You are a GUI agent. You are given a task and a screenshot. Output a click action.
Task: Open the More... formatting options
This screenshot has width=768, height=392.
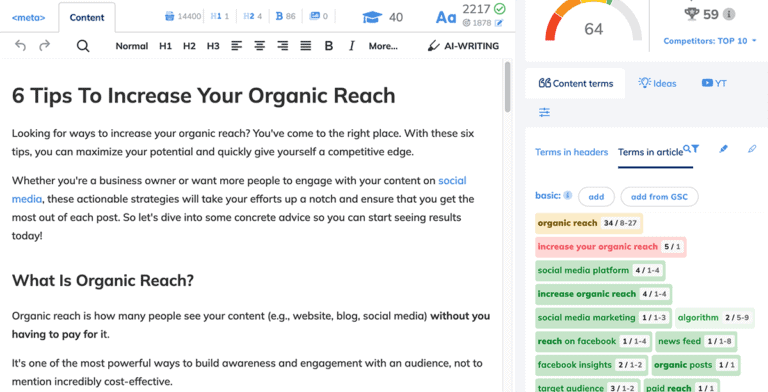383,46
